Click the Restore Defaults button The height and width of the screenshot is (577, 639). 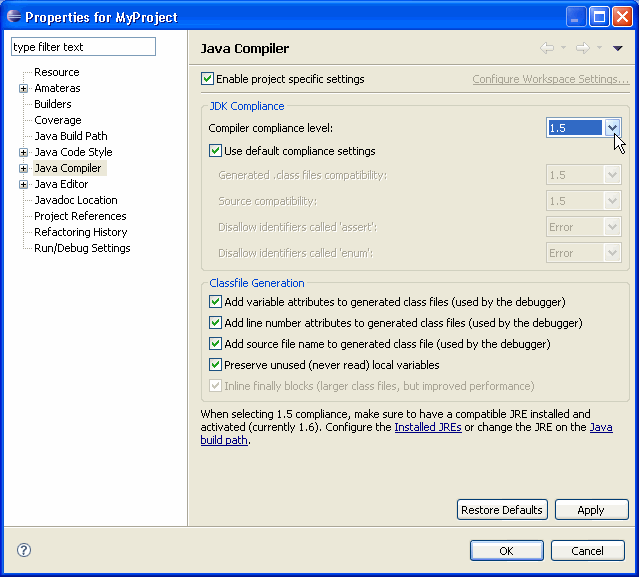501,510
